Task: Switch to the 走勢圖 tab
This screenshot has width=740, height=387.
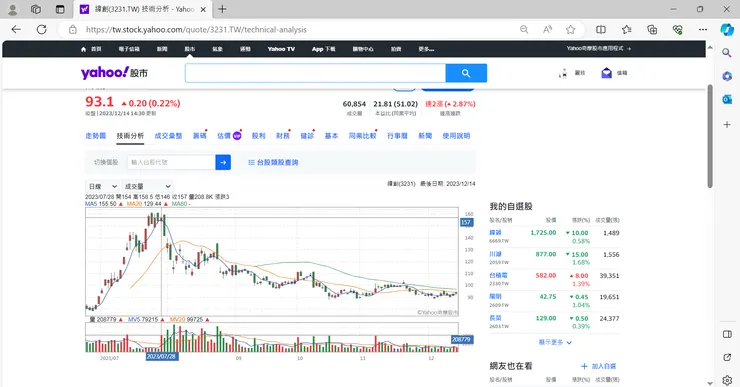Action: click(95, 136)
